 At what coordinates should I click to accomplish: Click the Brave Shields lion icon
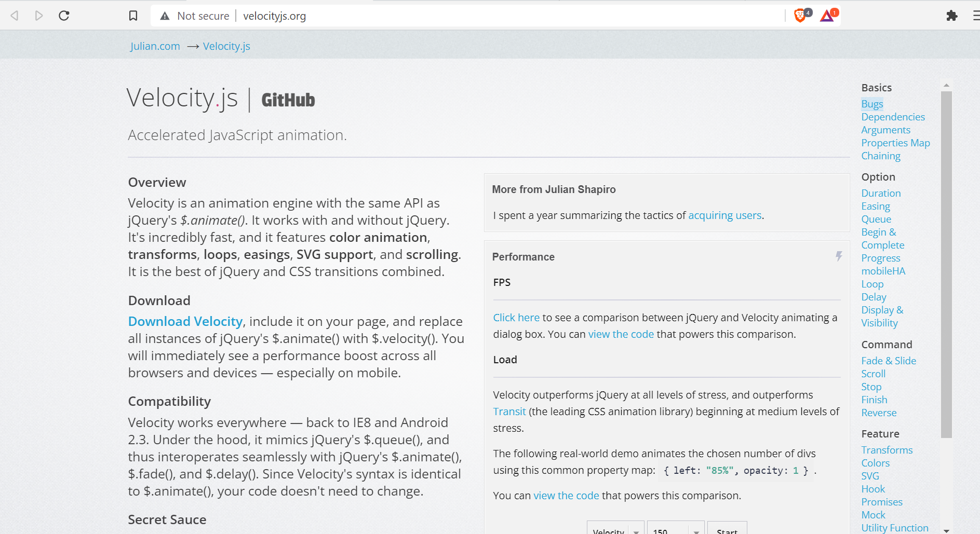800,16
